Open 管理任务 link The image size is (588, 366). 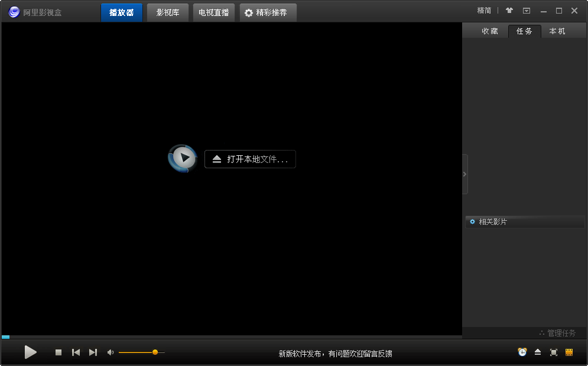[x=557, y=333]
